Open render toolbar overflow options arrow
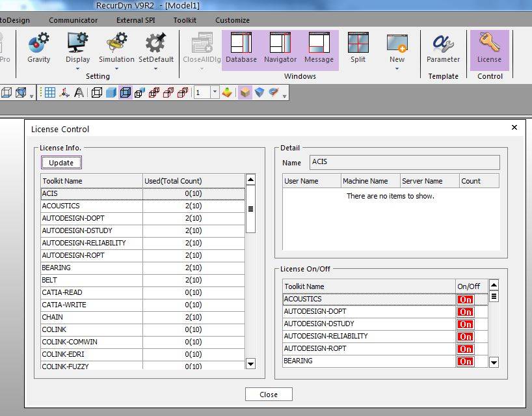The image size is (532, 416). pyautogui.click(x=284, y=96)
